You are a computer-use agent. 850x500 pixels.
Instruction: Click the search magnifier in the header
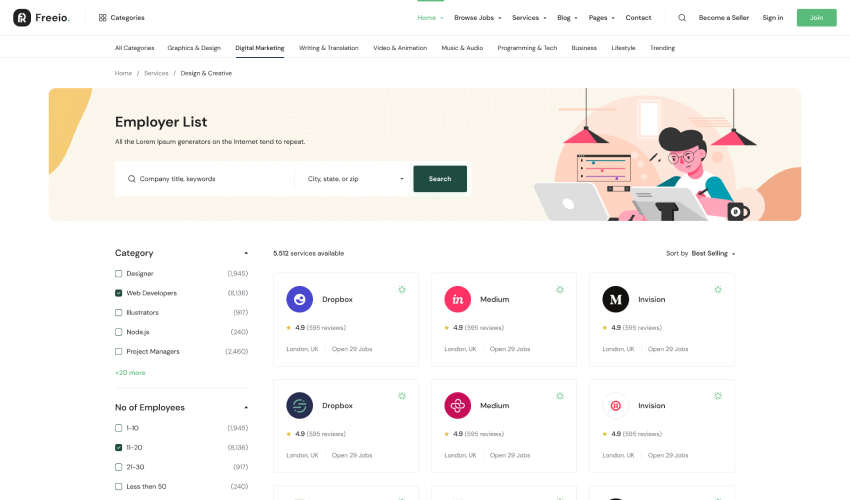coord(682,18)
